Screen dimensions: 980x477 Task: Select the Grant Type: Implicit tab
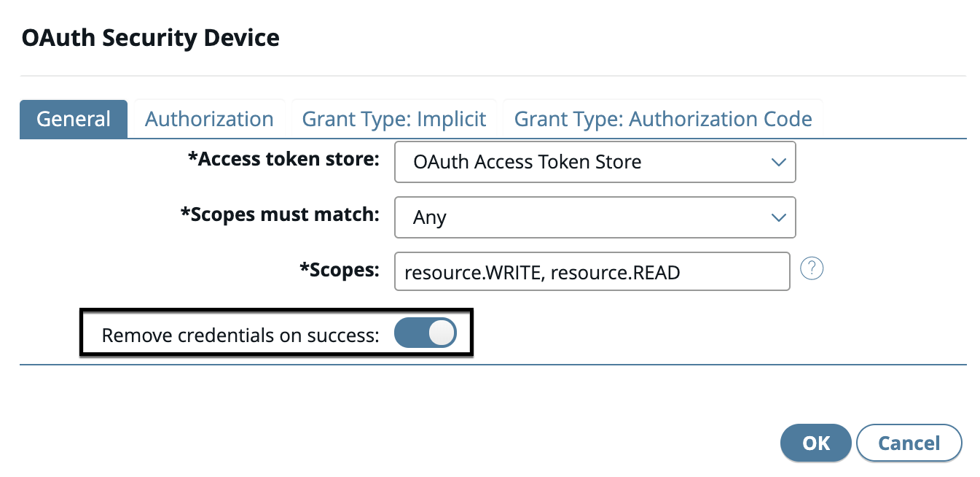click(x=394, y=119)
